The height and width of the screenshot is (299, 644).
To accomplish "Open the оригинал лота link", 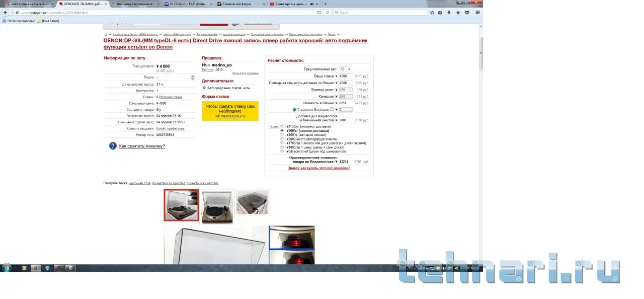I will click(140, 183).
